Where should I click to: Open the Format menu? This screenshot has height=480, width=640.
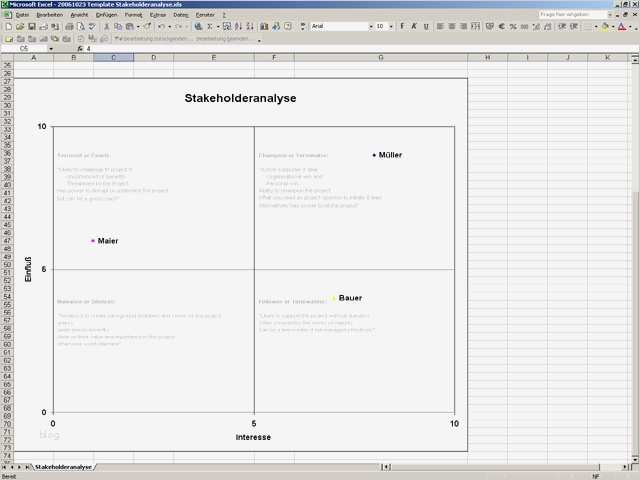pyautogui.click(x=133, y=15)
